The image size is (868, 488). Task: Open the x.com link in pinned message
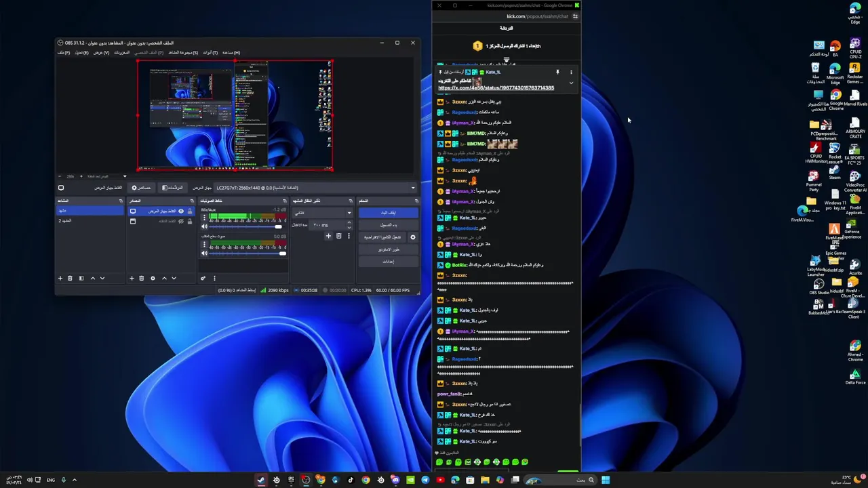496,87
